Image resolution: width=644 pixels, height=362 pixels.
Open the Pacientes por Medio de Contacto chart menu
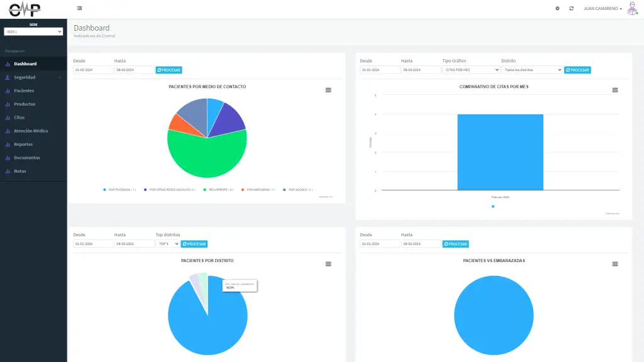pyautogui.click(x=328, y=90)
